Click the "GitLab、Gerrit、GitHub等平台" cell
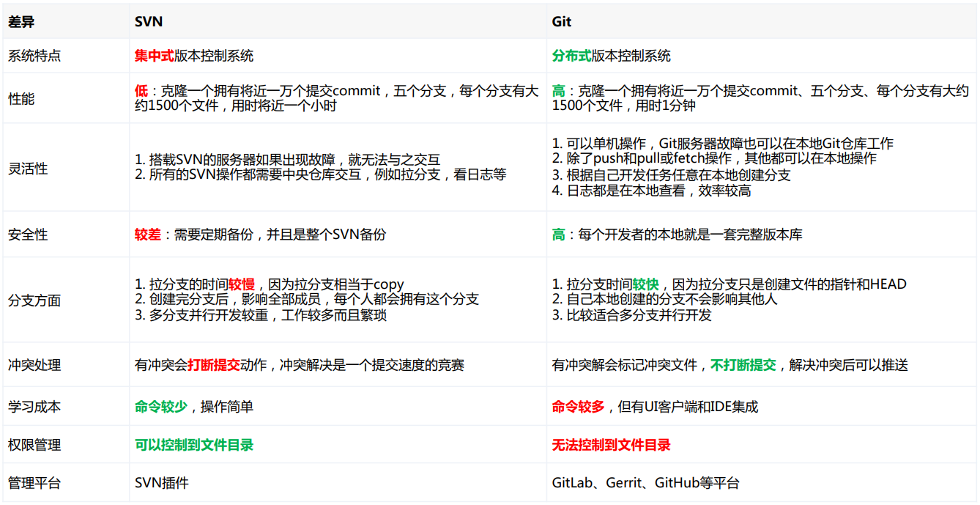The width and height of the screenshot is (980, 505). [645, 483]
